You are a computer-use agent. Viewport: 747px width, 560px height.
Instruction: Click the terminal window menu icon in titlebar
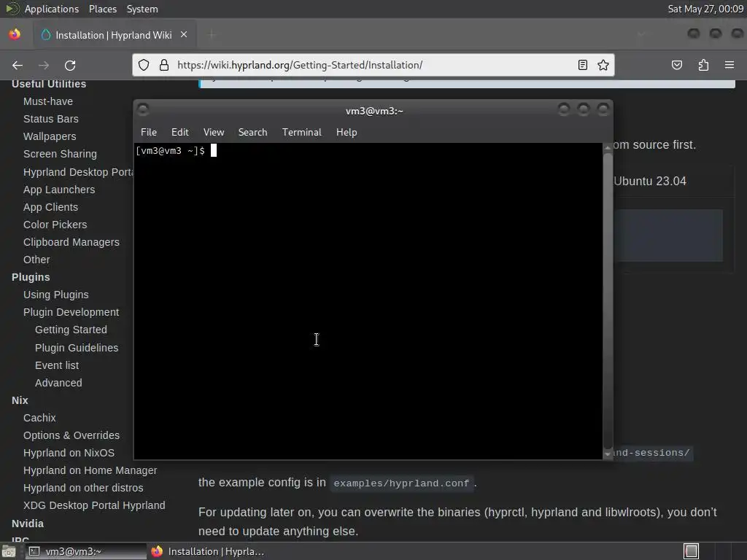point(143,110)
